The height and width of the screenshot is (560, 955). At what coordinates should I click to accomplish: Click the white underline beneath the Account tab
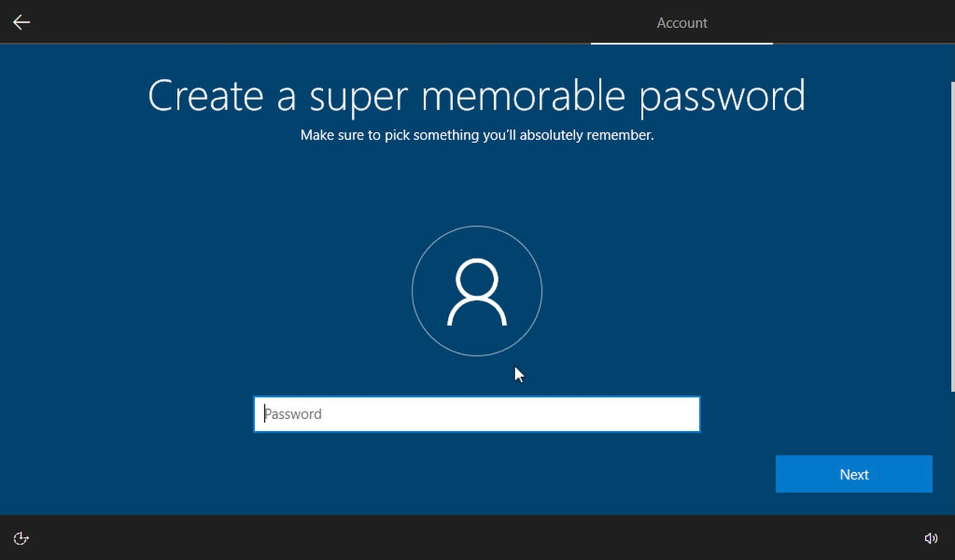coord(681,43)
